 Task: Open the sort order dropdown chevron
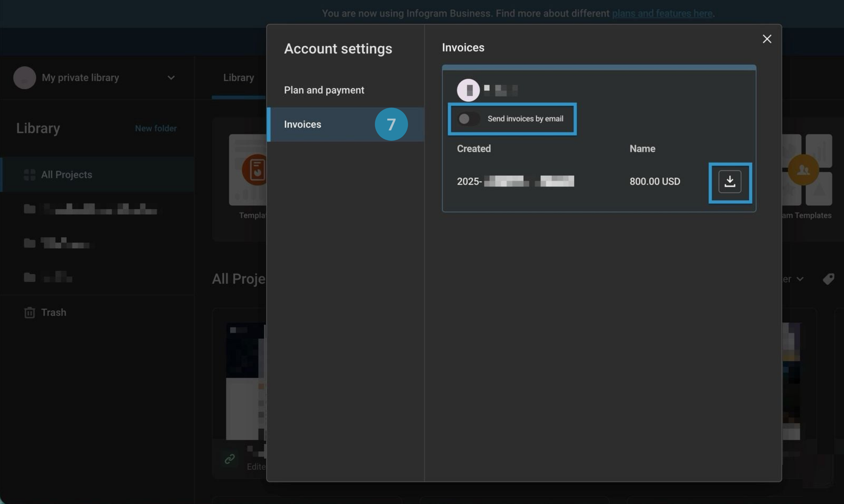pos(800,279)
